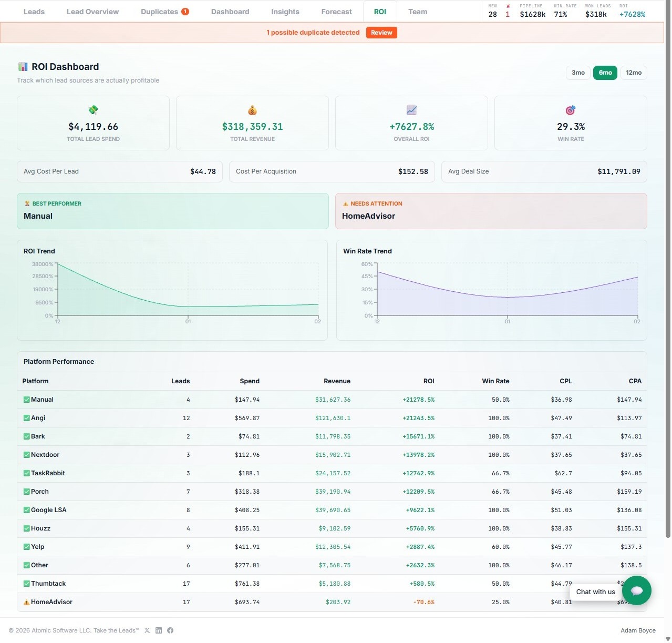Select the 3mo time range

click(x=578, y=73)
